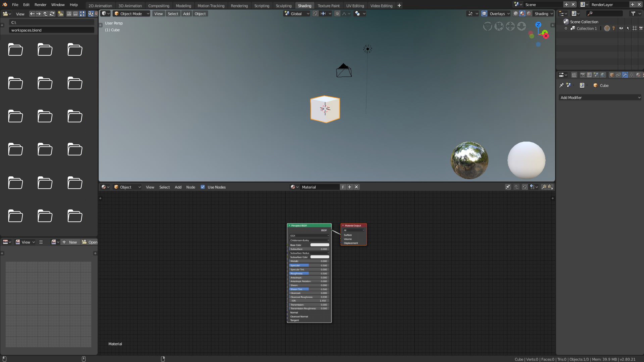Expand Collection 1 in the outliner
The height and width of the screenshot is (362, 644).
click(566, 28)
